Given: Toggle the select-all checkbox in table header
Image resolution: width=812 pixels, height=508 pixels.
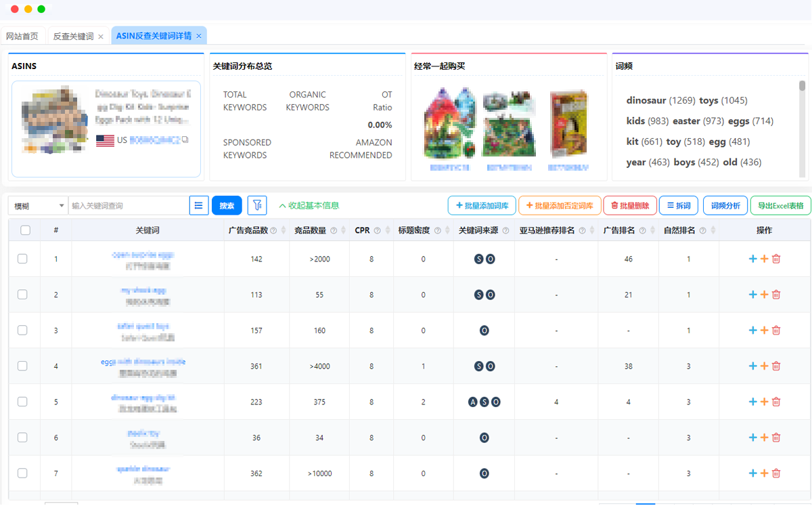Looking at the screenshot, I should 25,230.
